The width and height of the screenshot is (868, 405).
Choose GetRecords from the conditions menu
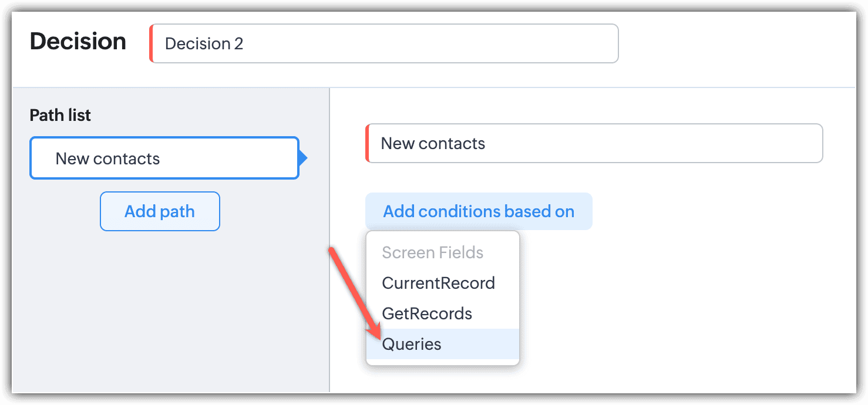click(x=427, y=313)
